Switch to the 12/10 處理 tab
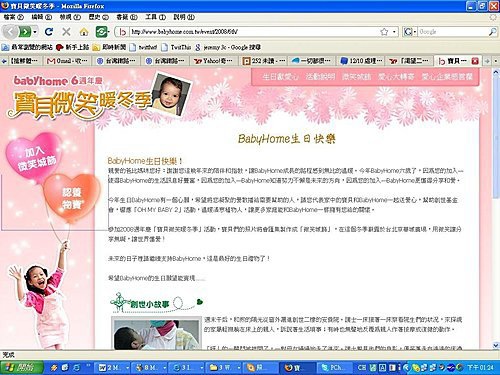Image resolution: width=500 pixels, height=375 pixels. 362,61
